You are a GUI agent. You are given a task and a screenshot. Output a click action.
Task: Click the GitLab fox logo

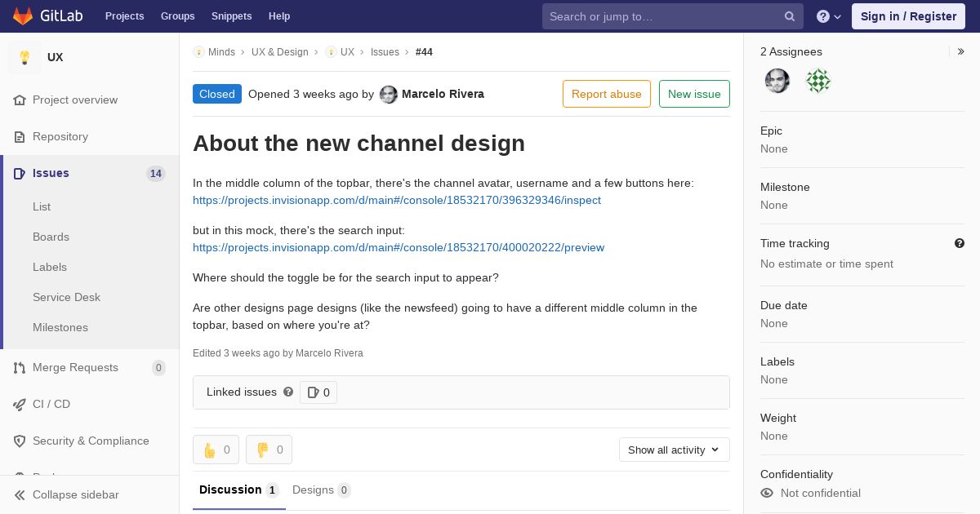pyautogui.click(x=23, y=16)
